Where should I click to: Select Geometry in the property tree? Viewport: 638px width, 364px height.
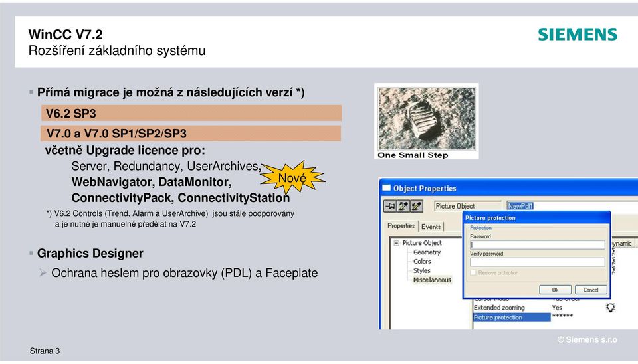427,252
